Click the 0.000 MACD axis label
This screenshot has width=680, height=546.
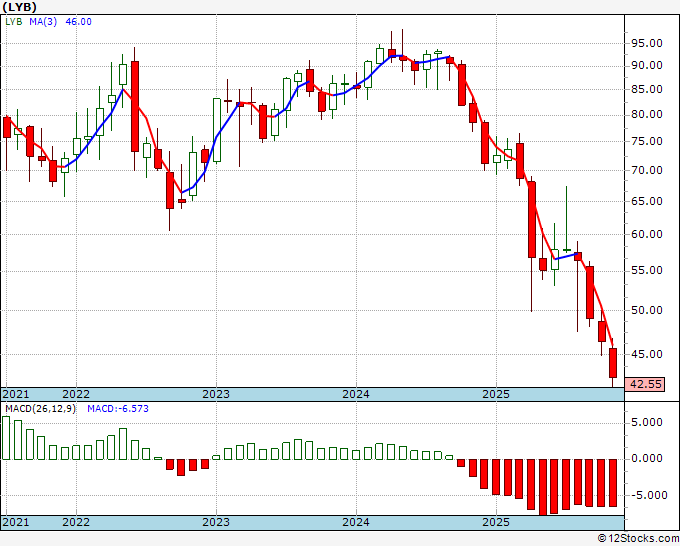tap(647, 458)
